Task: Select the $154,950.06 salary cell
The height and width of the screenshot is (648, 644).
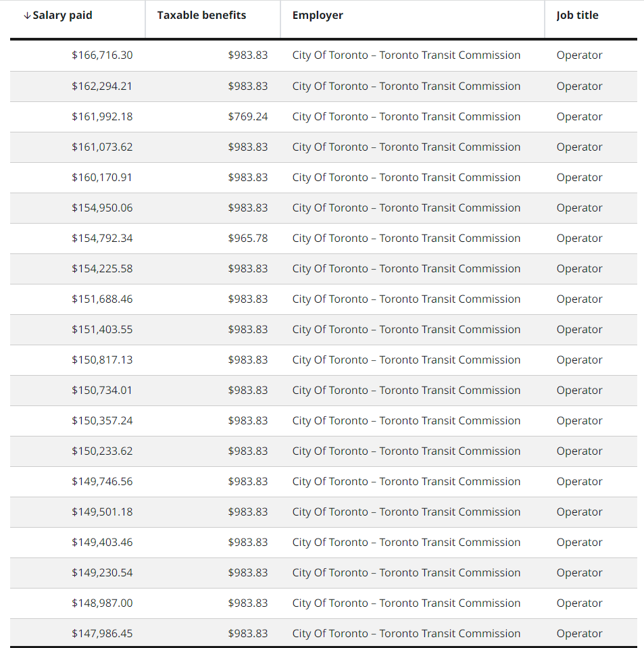Action: [102, 208]
